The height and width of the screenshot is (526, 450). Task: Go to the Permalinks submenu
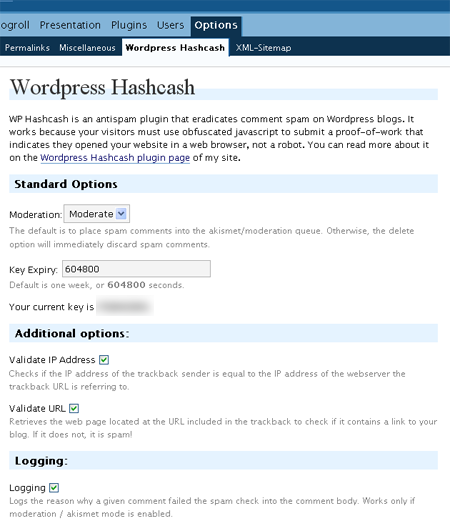click(27, 48)
